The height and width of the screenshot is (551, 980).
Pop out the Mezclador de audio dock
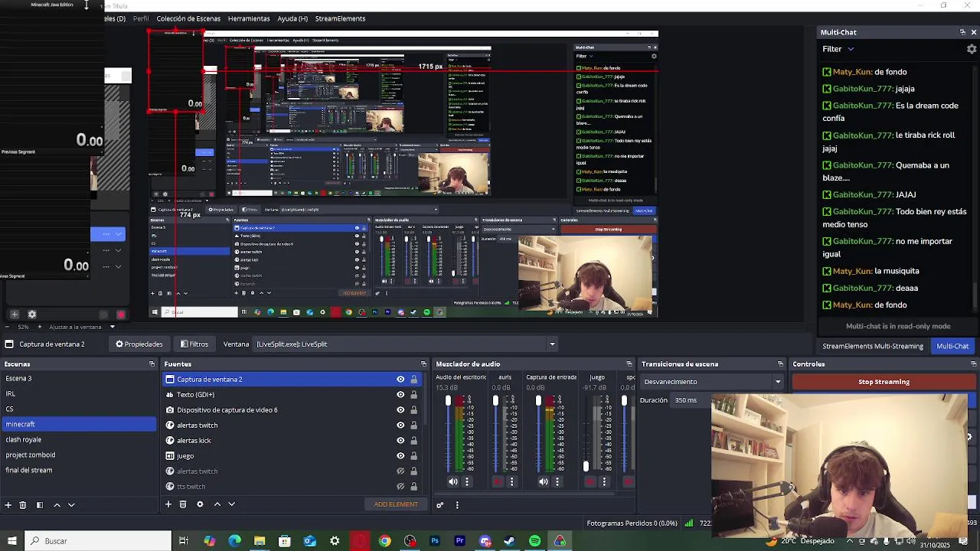[629, 364]
